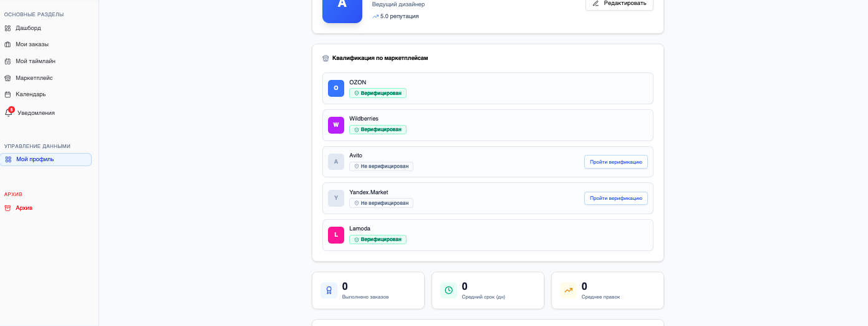Viewport: 868px width, 326px height.
Task: Click the Yandex.Market marketplace name
Action: tap(369, 192)
